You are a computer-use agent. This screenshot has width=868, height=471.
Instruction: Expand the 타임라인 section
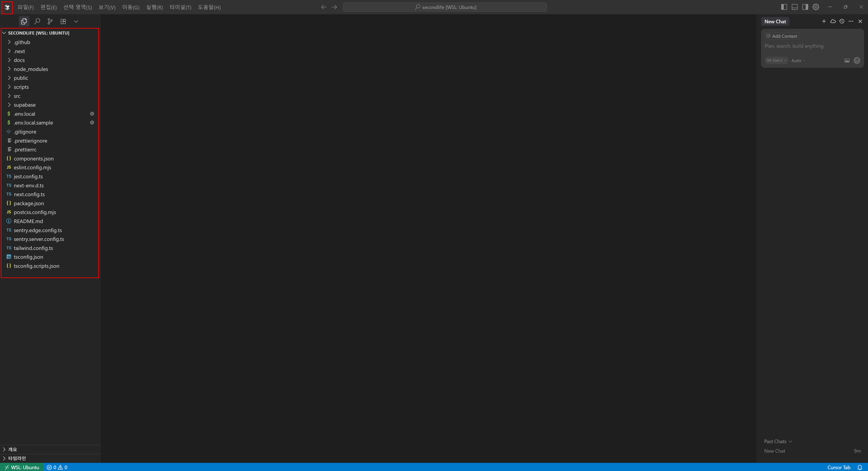tap(17, 458)
